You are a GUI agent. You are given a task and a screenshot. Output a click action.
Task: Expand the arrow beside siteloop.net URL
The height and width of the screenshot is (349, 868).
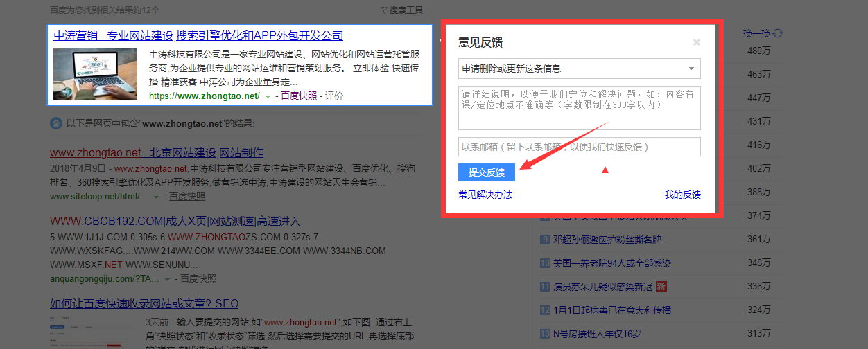pyautogui.click(x=156, y=197)
